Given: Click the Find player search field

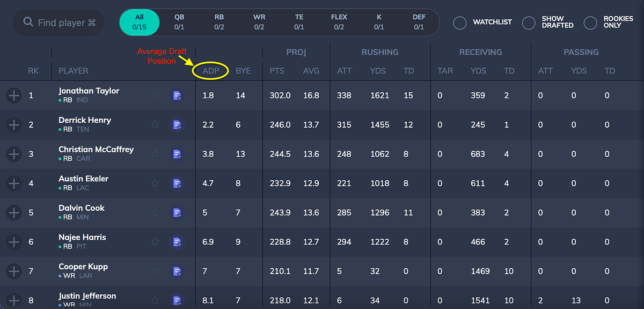Looking at the screenshot, I should tap(59, 22).
